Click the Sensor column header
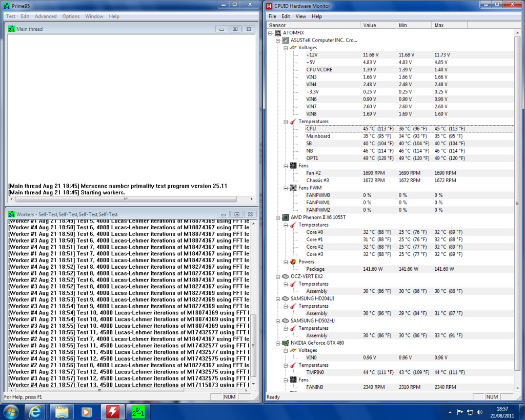Screen dimensions: 525x420 coord(313,25)
